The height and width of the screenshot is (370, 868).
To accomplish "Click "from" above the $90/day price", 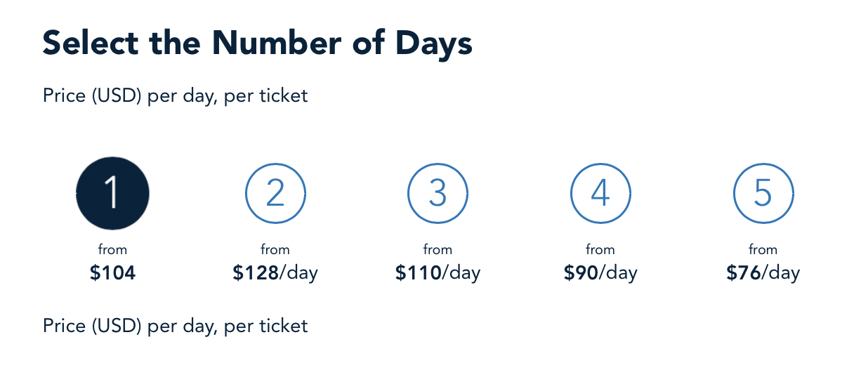I will [x=600, y=249].
